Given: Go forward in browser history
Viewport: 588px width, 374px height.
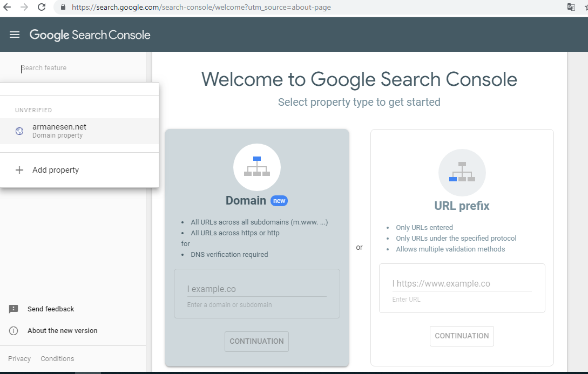Looking at the screenshot, I should [x=24, y=7].
